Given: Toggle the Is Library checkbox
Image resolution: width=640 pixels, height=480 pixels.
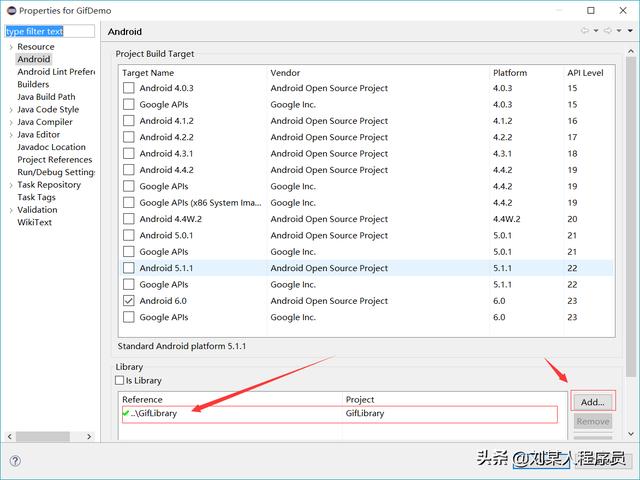Looking at the screenshot, I should tap(120, 380).
